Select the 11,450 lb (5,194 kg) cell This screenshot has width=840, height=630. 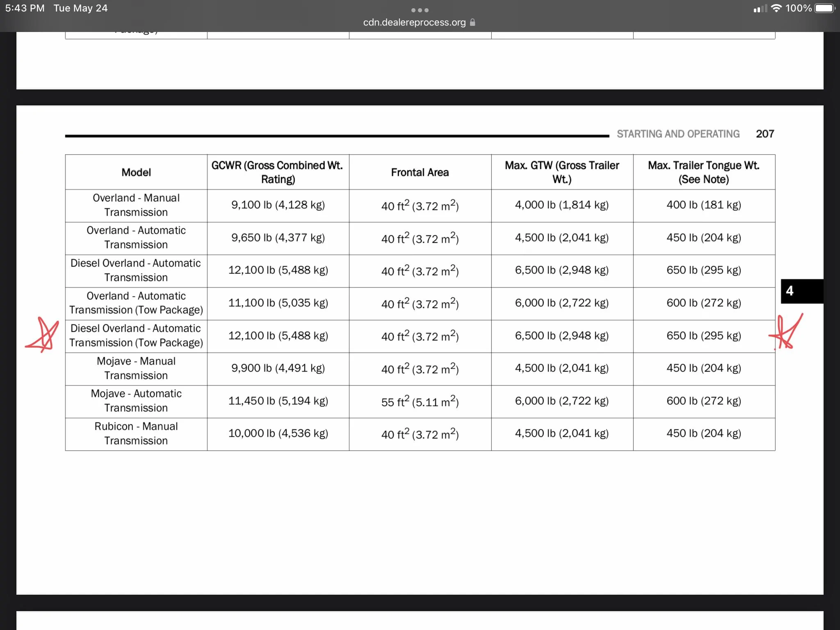[x=278, y=401]
